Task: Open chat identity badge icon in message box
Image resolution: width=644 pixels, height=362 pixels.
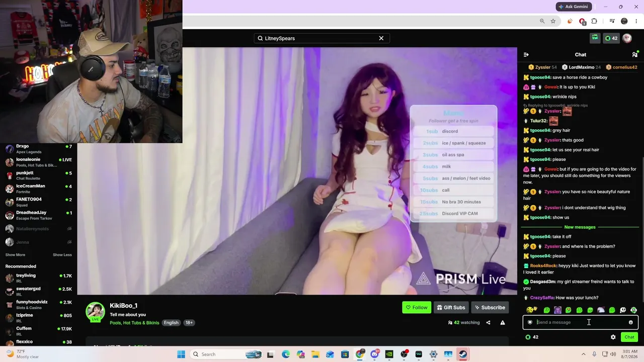Action: (530, 322)
